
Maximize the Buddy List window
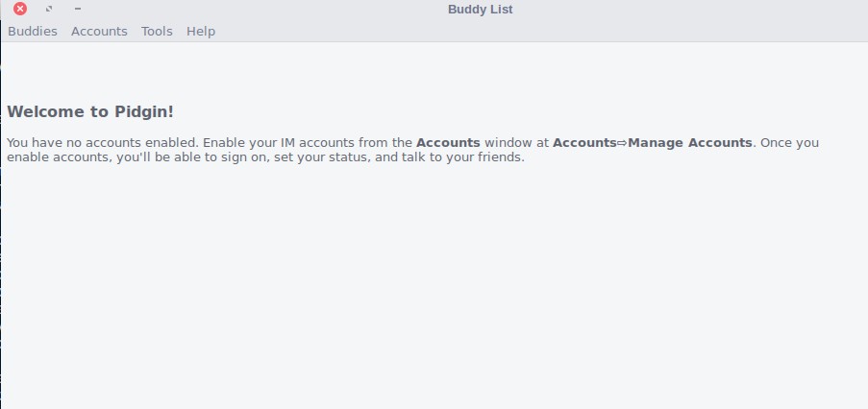(x=49, y=10)
